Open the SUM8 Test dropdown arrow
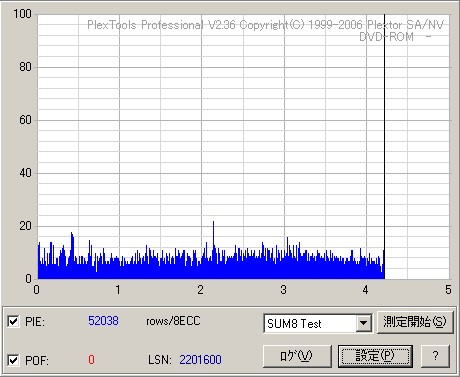 click(x=363, y=323)
